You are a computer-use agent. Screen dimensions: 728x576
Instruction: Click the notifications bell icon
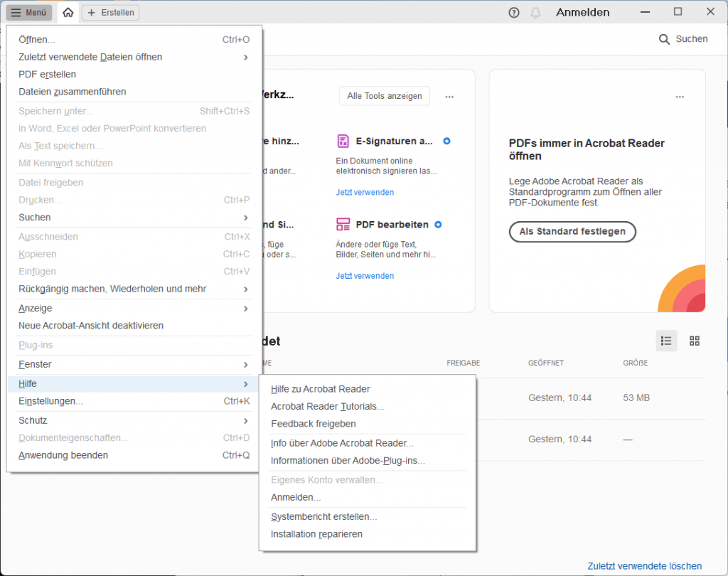(x=537, y=12)
